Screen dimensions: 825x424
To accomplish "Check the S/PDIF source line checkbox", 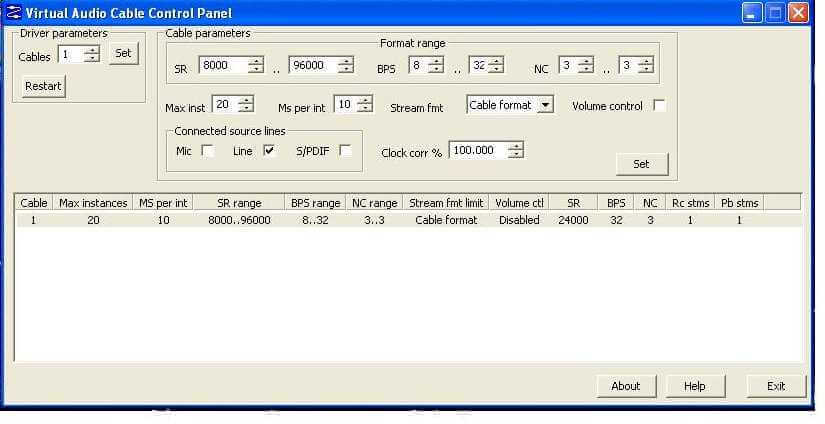I will tap(345, 150).
